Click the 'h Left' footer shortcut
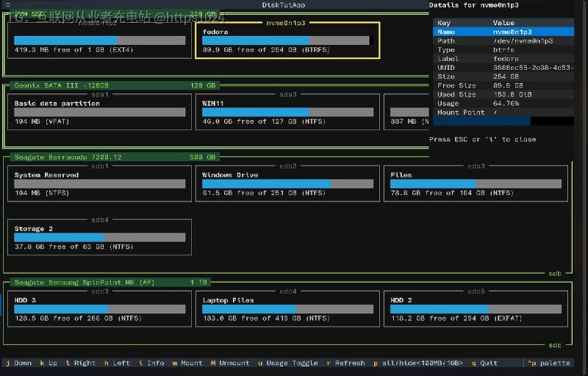 point(117,363)
